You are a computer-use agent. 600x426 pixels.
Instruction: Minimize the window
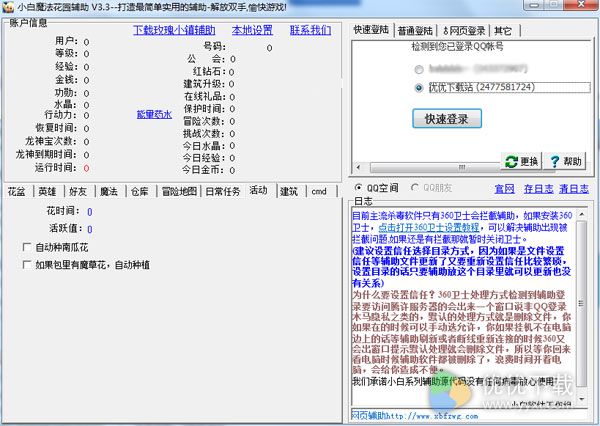535,5
